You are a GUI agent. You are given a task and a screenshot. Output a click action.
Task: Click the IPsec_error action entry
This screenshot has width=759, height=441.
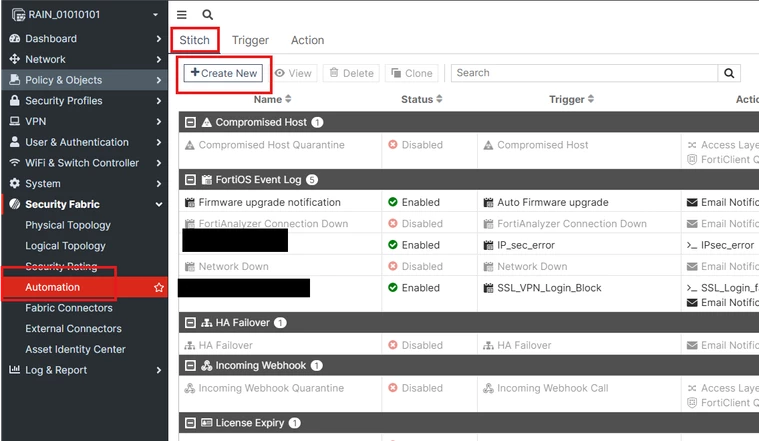pyautogui.click(x=727, y=245)
